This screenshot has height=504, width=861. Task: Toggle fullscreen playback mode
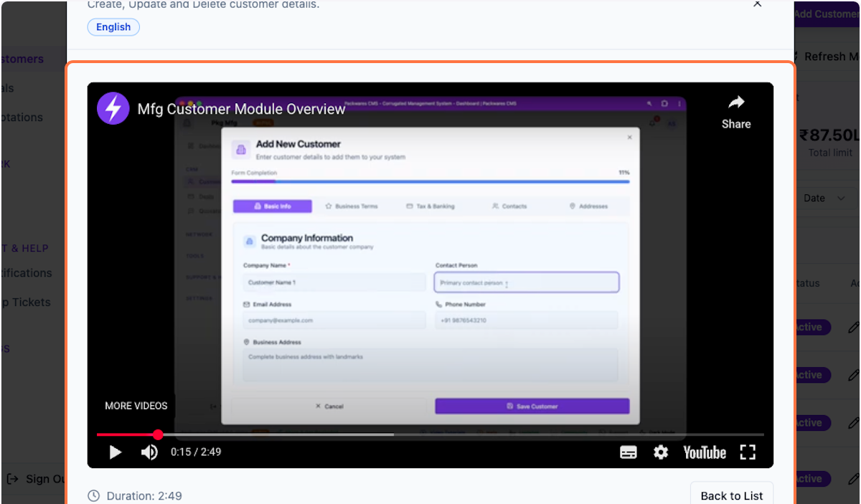click(x=748, y=452)
